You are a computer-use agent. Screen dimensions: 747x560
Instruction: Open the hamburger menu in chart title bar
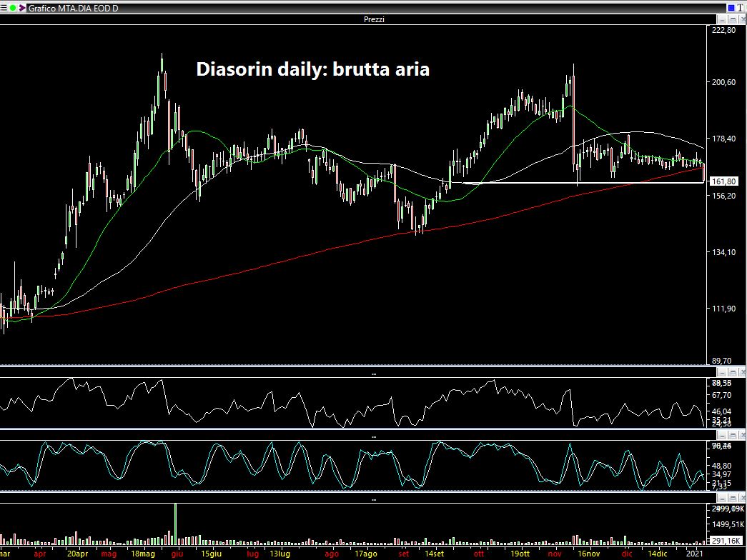click(x=4, y=8)
